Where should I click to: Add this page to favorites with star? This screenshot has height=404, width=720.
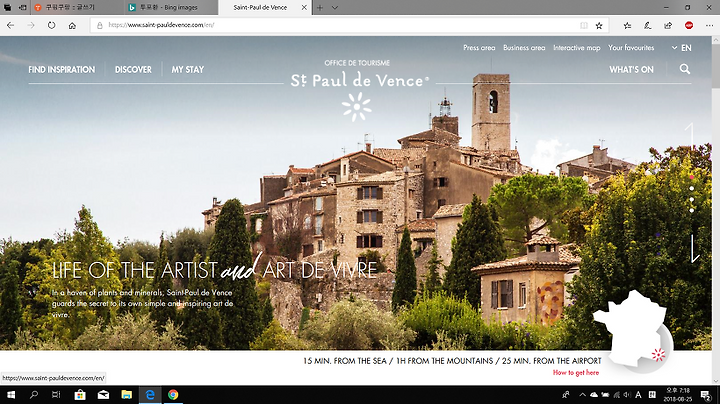pyautogui.click(x=599, y=25)
